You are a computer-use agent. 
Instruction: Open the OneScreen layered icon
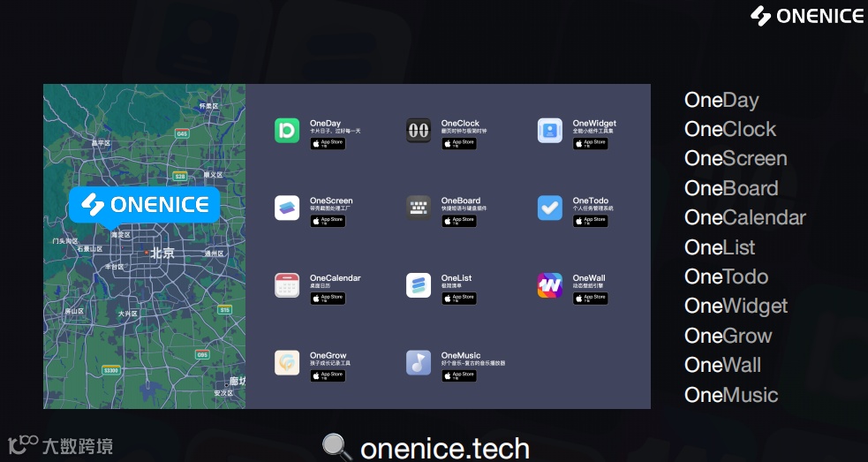point(287,208)
